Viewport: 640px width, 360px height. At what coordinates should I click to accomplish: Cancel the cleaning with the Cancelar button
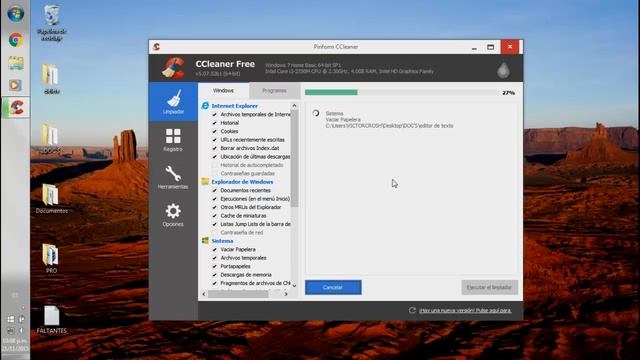pos(333,287)
